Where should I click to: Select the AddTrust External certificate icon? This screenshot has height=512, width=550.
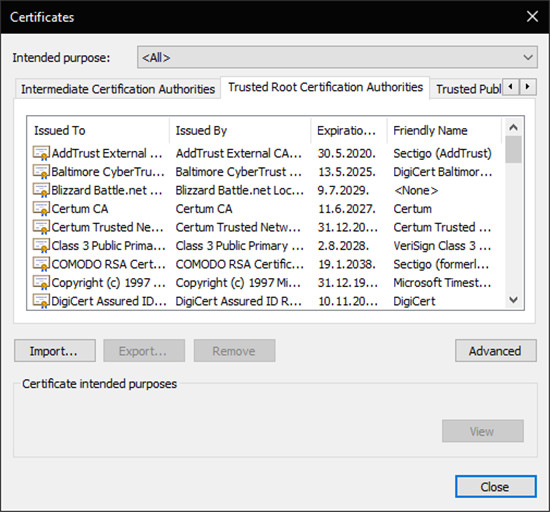41,153
